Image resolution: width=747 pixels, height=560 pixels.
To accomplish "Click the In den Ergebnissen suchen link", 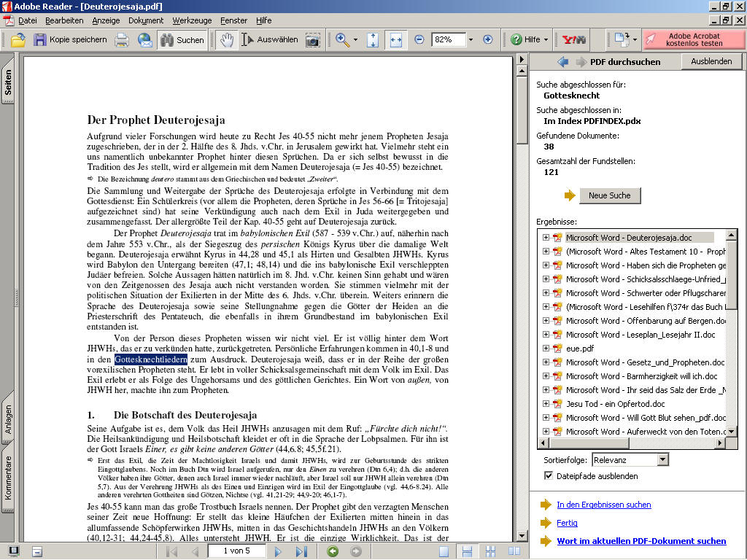I will [x=603, y=505].
